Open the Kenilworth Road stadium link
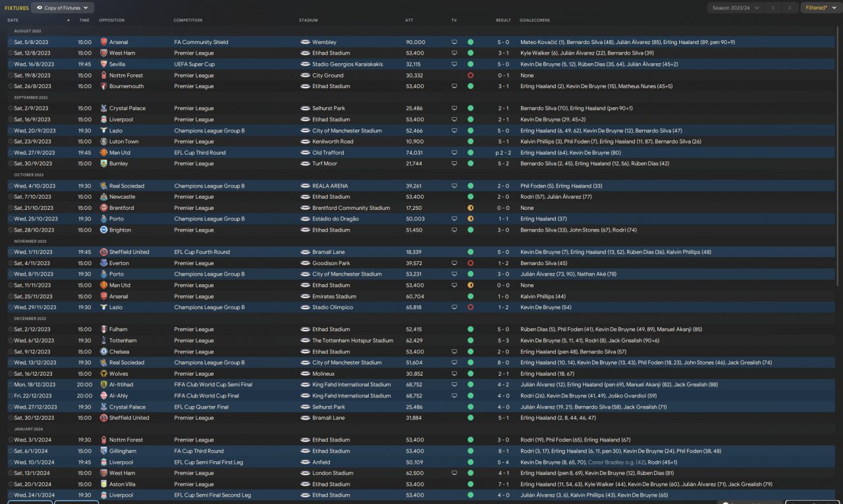 pos(333,141)
